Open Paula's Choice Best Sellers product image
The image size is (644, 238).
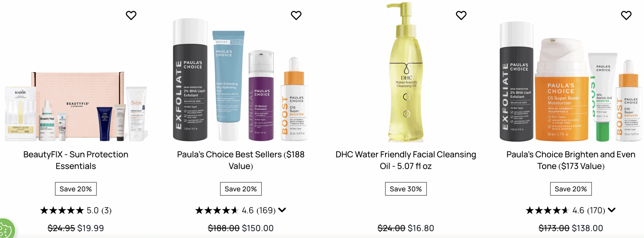pos(240,80)
